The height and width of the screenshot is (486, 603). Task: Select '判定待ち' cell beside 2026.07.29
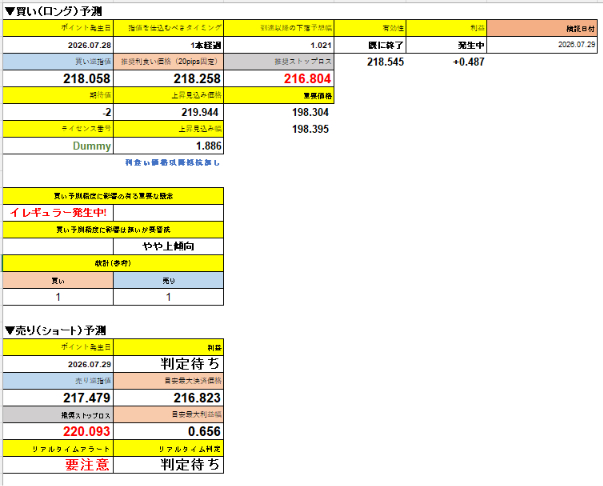pos(168,364)
